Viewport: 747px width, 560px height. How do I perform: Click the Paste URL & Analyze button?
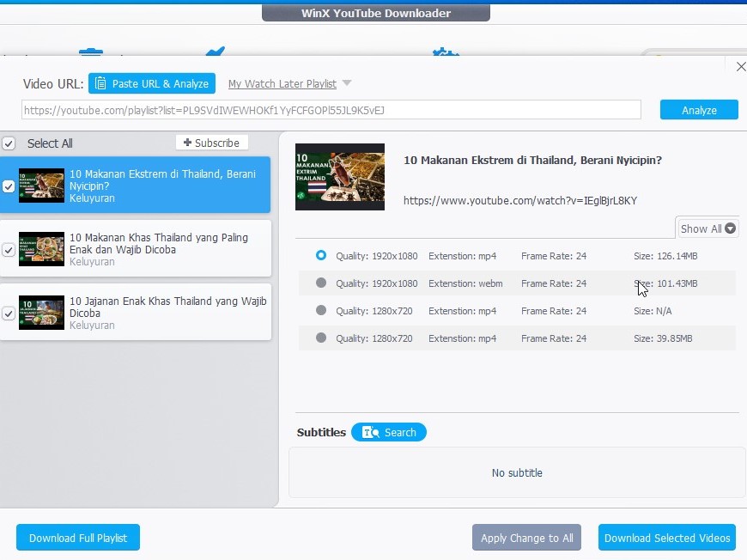click(151, 83)
